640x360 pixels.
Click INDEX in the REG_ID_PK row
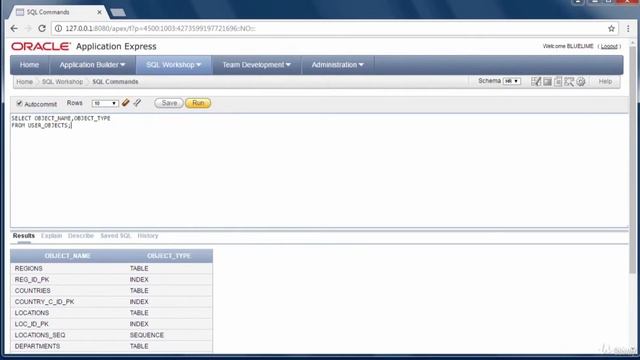[x=139, y=280]
